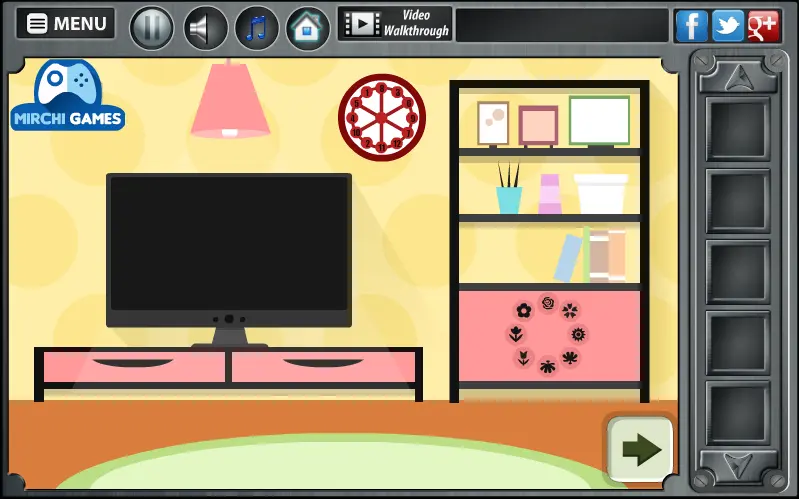Click the five-petal flower symbol
Image resolution: width=799 pixels, height=499 pixels.
pos(524,310)
